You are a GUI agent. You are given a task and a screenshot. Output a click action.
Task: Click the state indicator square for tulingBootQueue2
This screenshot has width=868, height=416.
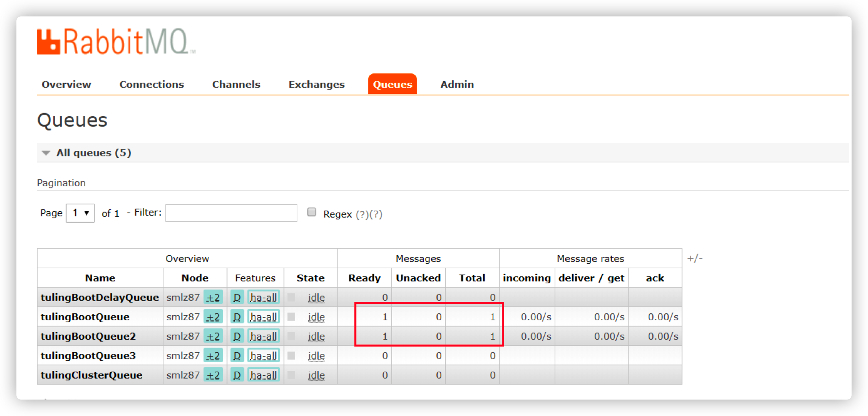point(291,336)
